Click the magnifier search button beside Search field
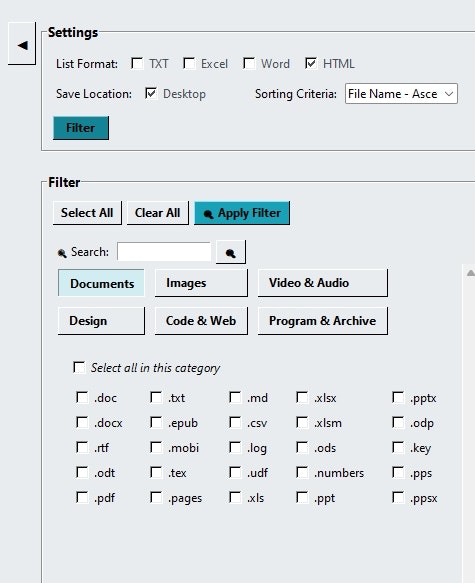This screenshot has width=475, height=583. tap(230, 252)
